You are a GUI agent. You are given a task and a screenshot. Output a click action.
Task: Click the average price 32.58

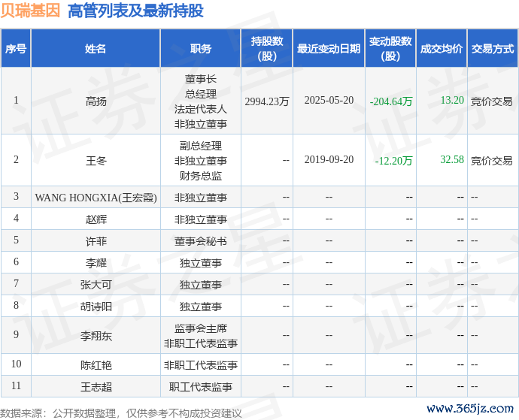[452, 160]
